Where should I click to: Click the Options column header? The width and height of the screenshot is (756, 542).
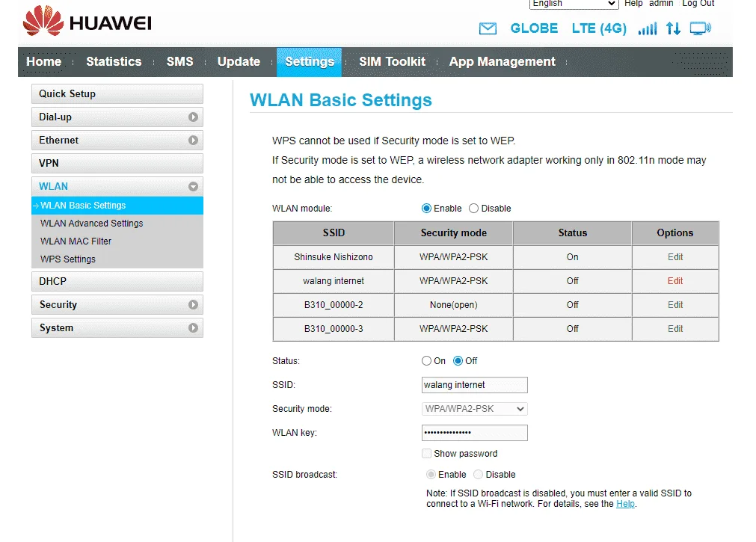point(675,233)
